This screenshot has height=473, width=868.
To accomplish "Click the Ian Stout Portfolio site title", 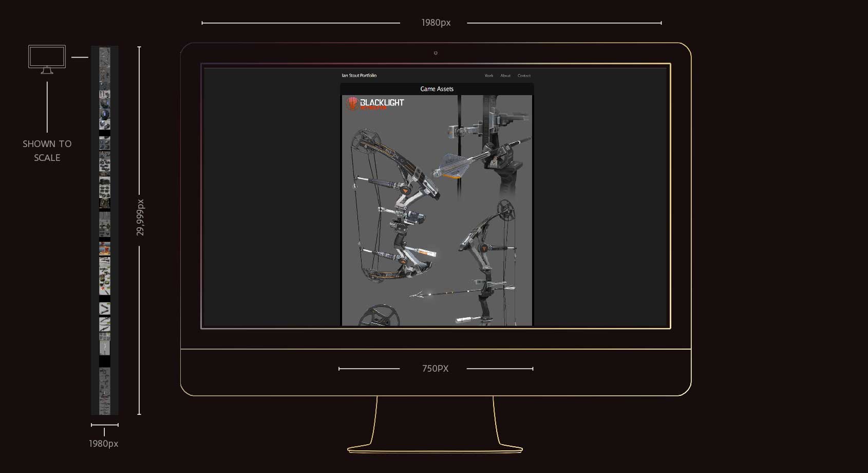I will click(x=359, y=76).
